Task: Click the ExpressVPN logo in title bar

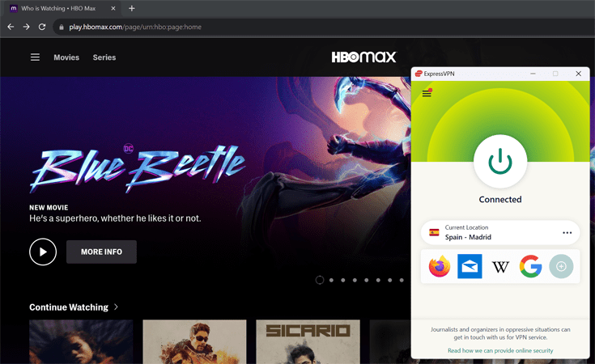Action: (x=419, y=74)
